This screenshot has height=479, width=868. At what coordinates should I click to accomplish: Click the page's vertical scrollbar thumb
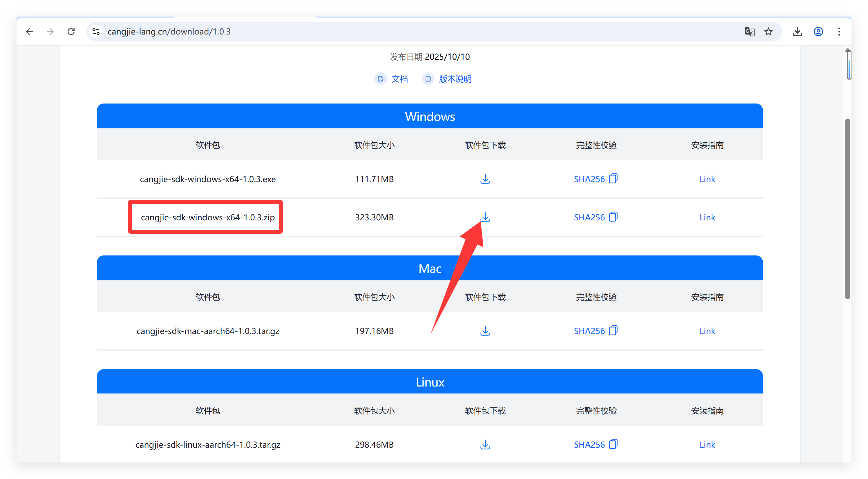847,209
